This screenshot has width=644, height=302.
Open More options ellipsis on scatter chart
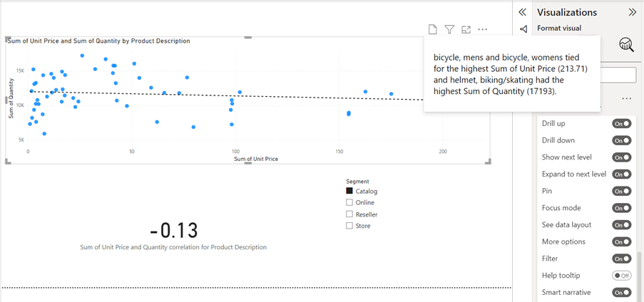483,29
